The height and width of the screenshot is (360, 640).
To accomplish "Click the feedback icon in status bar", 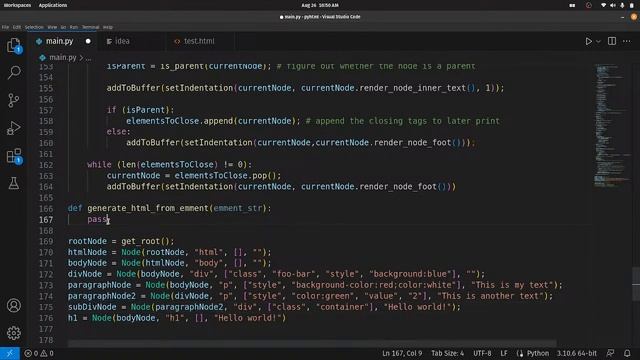I will coord(610,353).
